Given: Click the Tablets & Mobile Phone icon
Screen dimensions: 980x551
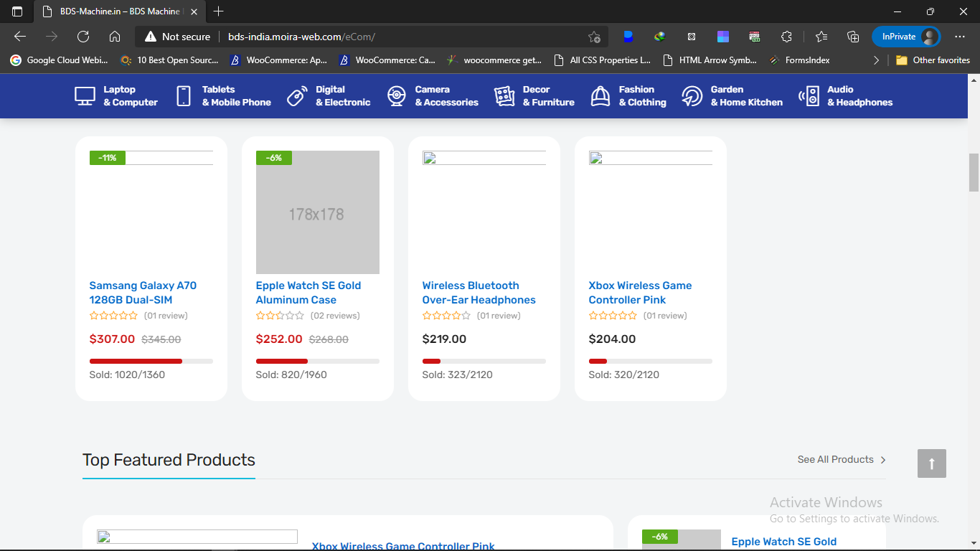Looking at the screenshot, I should [184, 96].
